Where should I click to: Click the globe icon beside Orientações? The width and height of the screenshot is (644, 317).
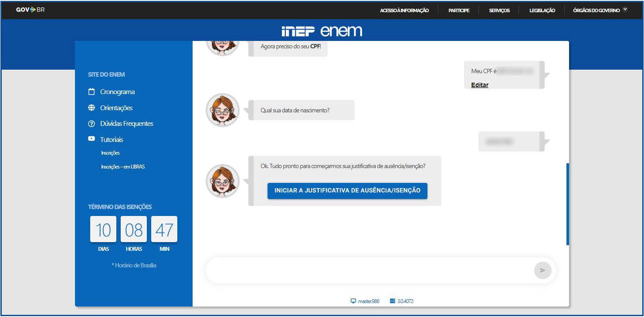tap(92, 108)
